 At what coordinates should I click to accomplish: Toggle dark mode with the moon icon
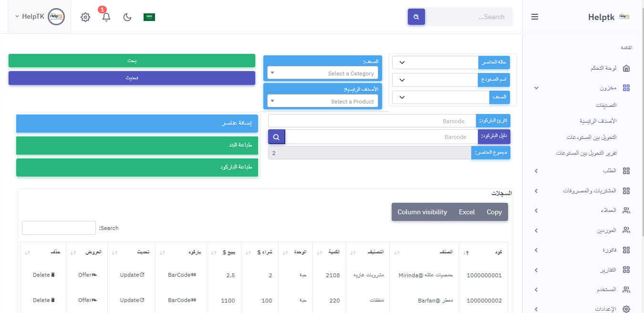pyautogui.click(x=127, y=17)
